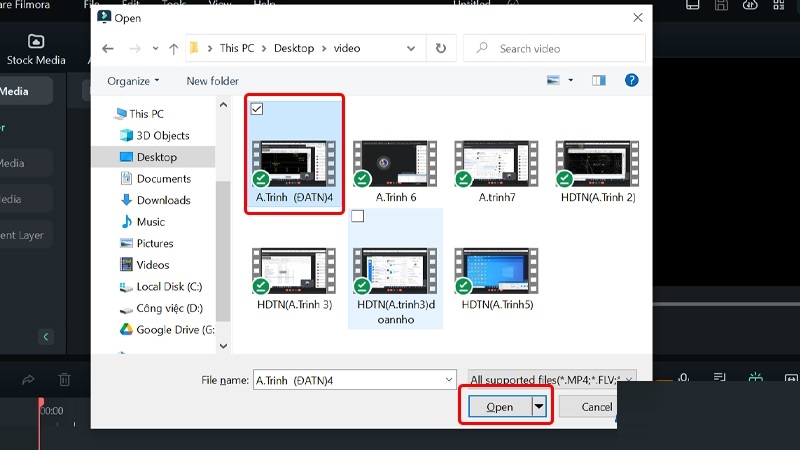Select Downloads in the navigation pane
Screen dimensions: 800x450
click(163, 200)
